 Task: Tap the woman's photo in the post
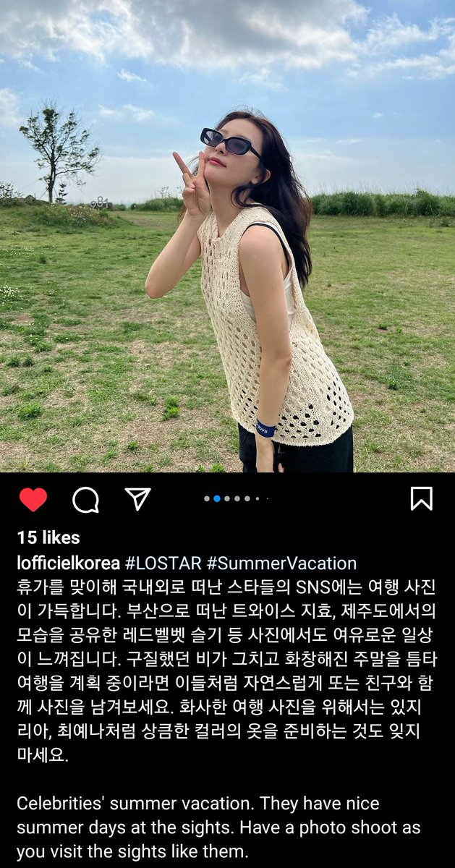click(227, 237)
